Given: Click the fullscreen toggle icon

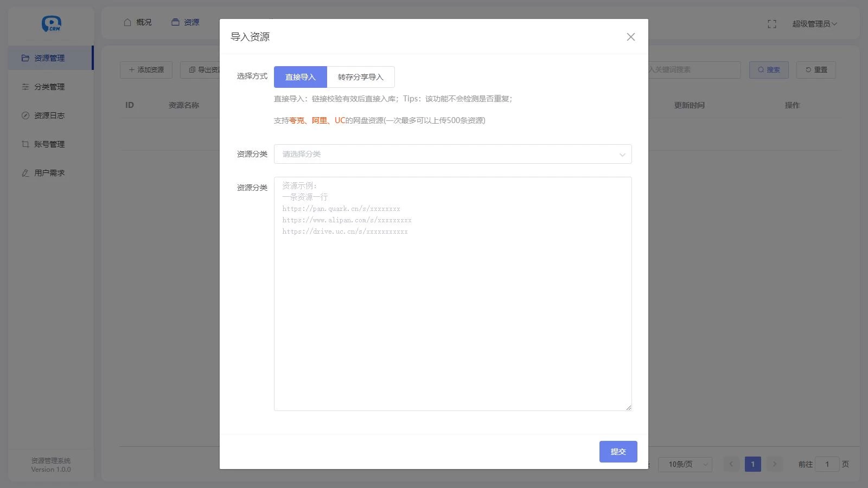Looking at the screenshot, I should 772,24.
